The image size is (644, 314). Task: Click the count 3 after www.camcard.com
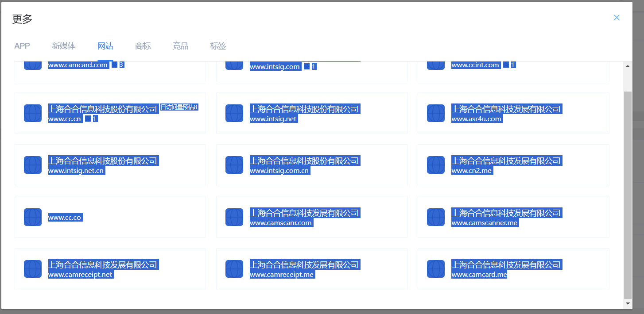(121, 65)
